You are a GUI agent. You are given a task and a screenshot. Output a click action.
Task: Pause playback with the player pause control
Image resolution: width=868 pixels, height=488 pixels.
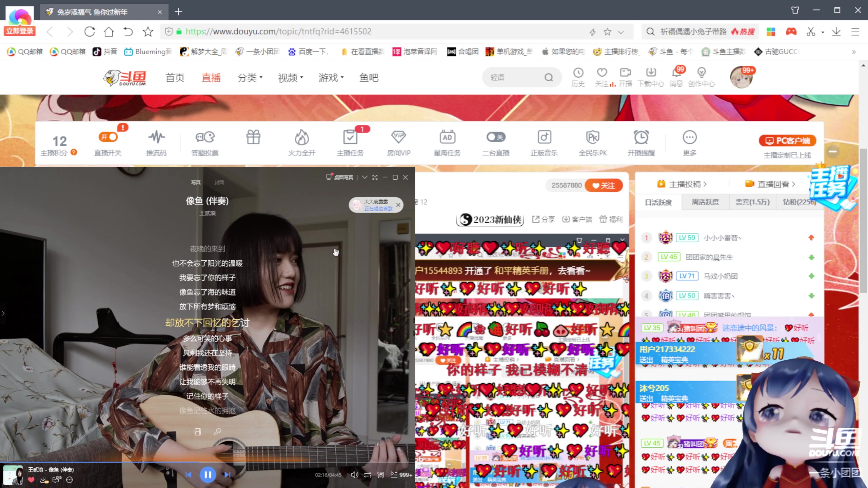click(208, 475)
